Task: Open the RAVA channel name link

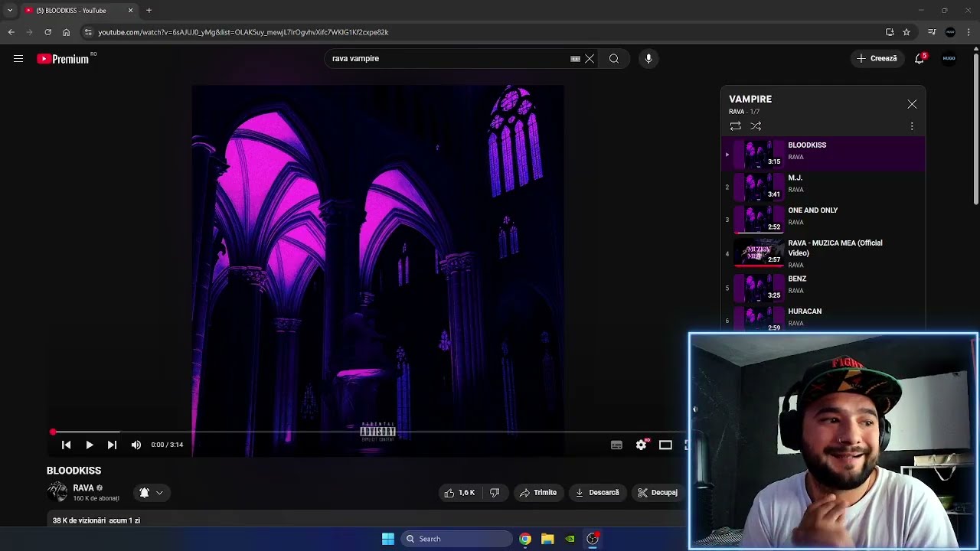Action: pyautogui.click(x=83, y=487)
